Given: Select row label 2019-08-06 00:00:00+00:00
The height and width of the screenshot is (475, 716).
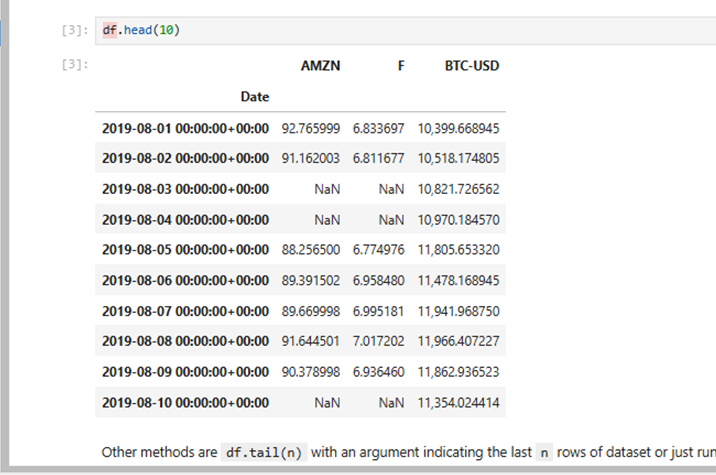Looking at the screenshot, I should click(185, 280).
